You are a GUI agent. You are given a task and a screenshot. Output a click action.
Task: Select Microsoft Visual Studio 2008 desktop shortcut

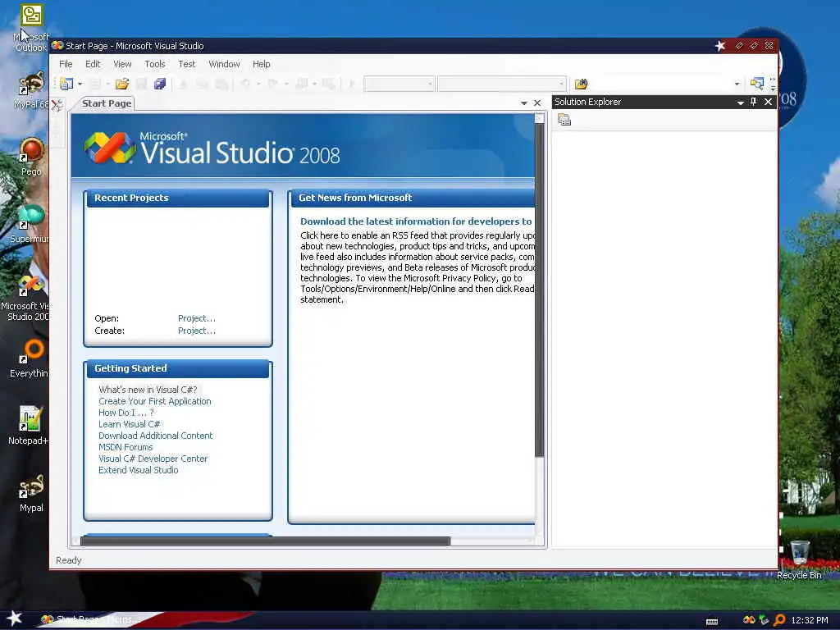point(25,297)
